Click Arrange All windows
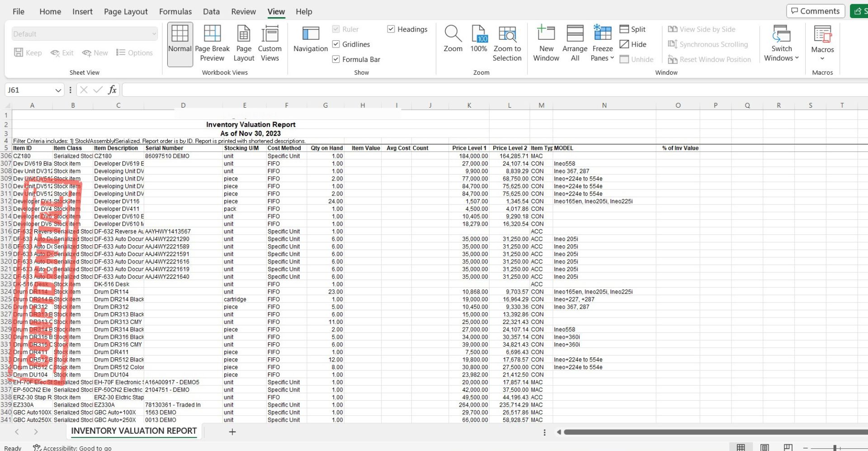This screenshot has width=868, height=451. 575,43
